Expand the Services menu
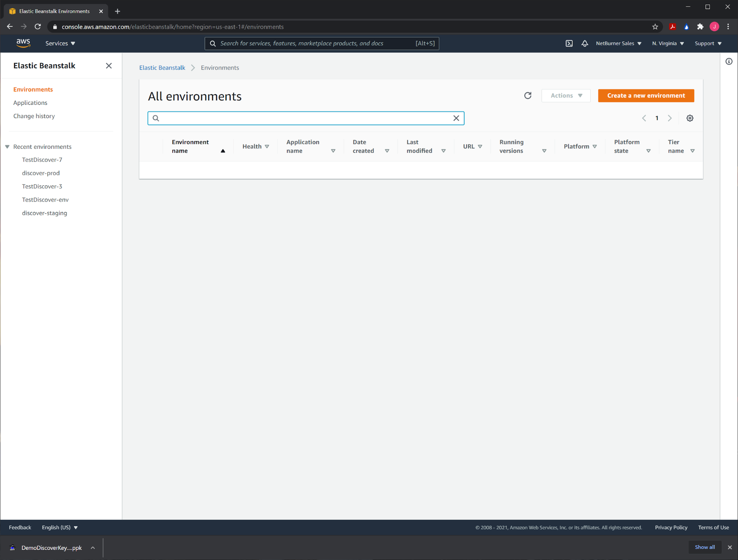The height and width of the screenshot is (560, 738). pyautogui.click(x=60, y=44)
